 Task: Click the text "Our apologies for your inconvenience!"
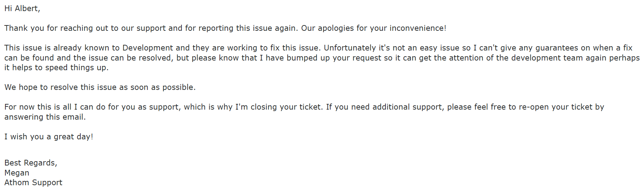pyautogui.click(x=373, y=28)
